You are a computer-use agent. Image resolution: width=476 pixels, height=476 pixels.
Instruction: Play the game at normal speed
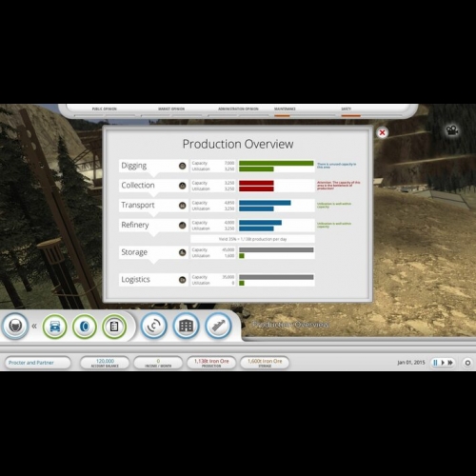pos(443,363)
